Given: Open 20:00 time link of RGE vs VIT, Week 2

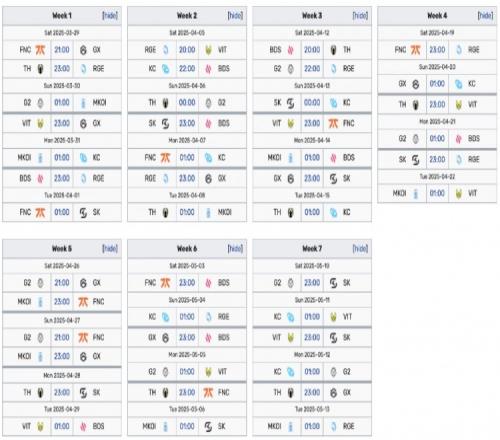Looking at the screenshot, I should pyautogui.click(x=187, y=50).
